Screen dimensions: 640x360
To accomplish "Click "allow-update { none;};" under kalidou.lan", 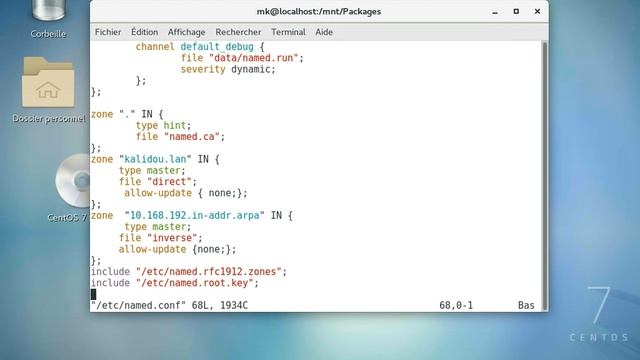I will click(x=186, y=193).
